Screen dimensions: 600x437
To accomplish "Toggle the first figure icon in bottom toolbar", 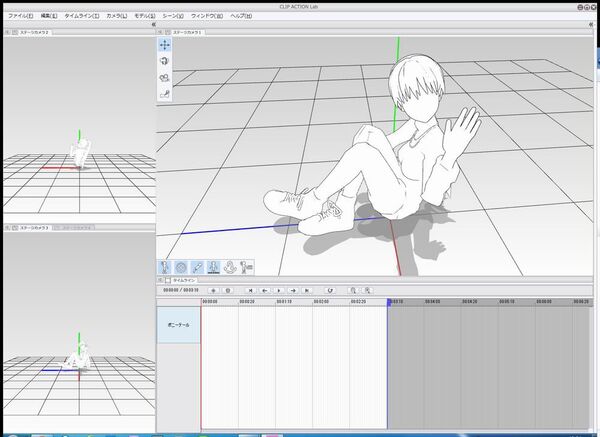I will (x=165, y=267).
